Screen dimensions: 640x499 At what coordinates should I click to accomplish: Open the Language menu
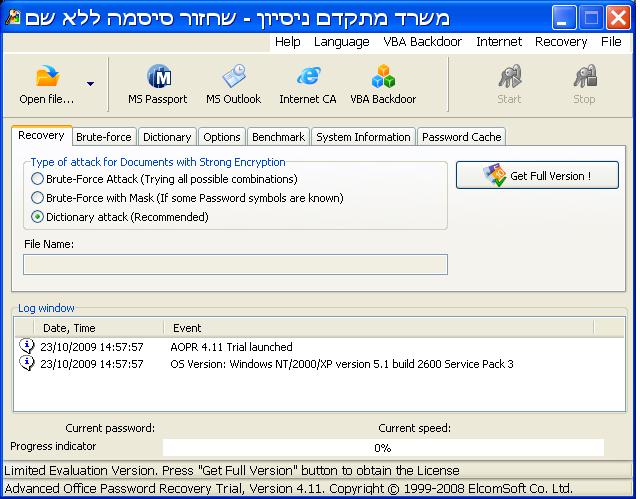[341, 42]
